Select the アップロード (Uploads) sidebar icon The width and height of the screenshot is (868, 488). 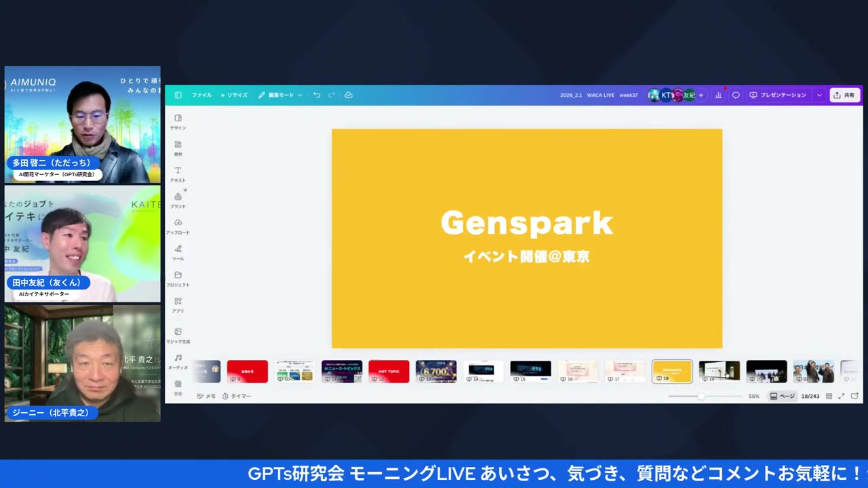178,226
